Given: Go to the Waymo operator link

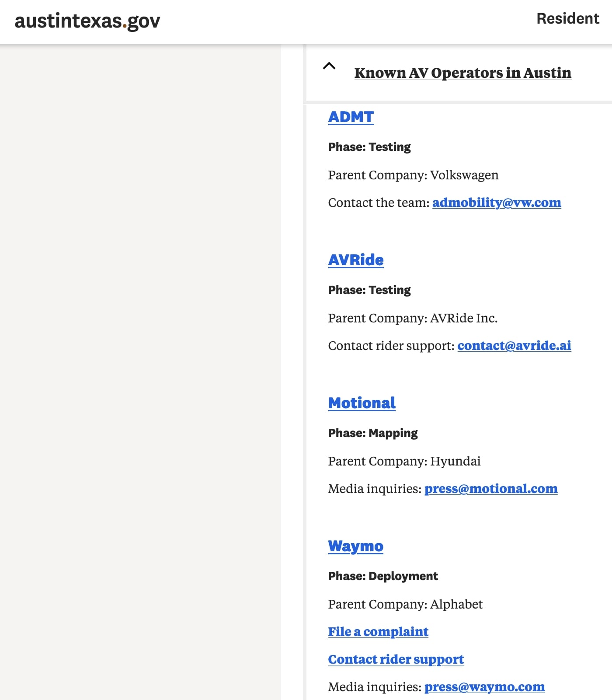Looking at the screenshot, I should (x=356, y=546).
